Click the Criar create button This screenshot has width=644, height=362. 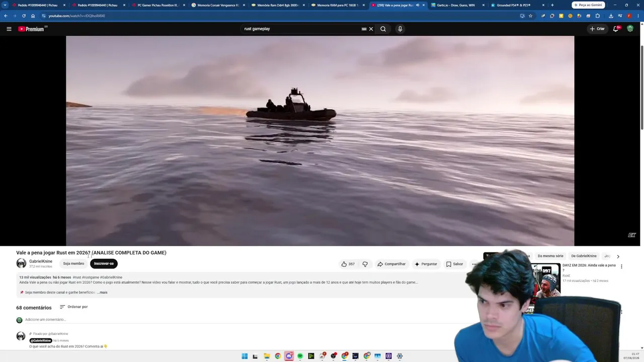597,29
